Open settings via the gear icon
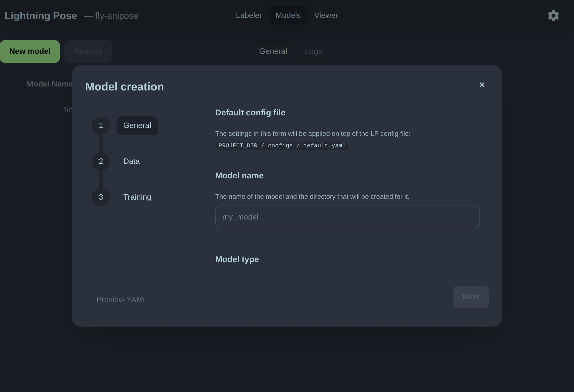 pyautogui.click(x=553, y=16)
